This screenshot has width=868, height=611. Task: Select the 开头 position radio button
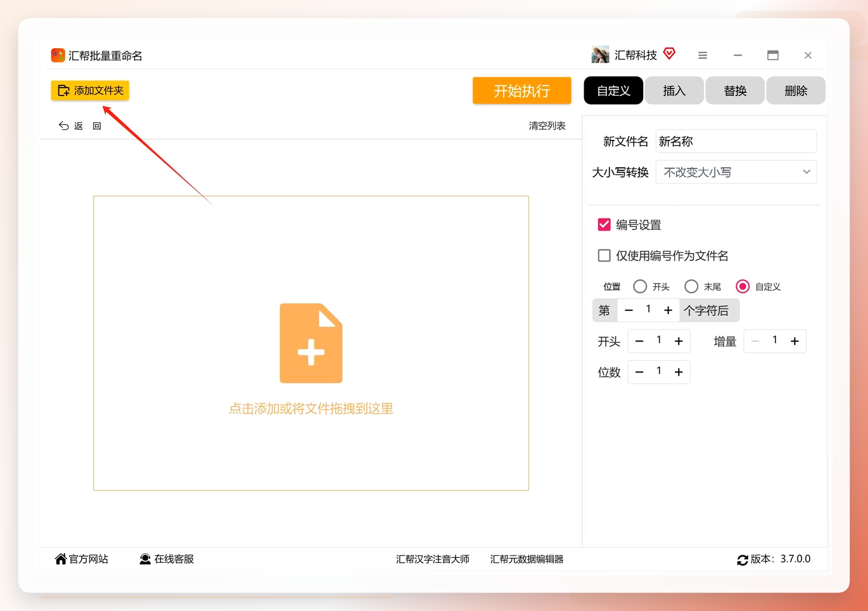[640, 287]
